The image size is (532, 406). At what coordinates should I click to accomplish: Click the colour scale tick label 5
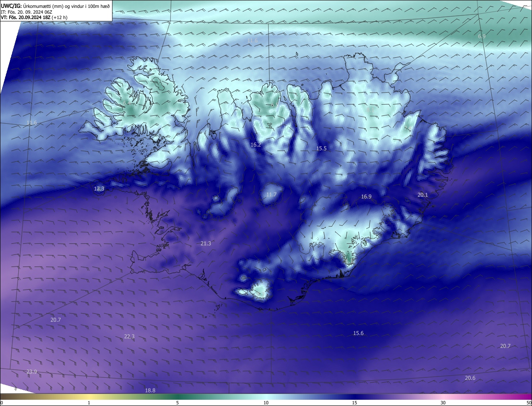click(x=177, y=403)
